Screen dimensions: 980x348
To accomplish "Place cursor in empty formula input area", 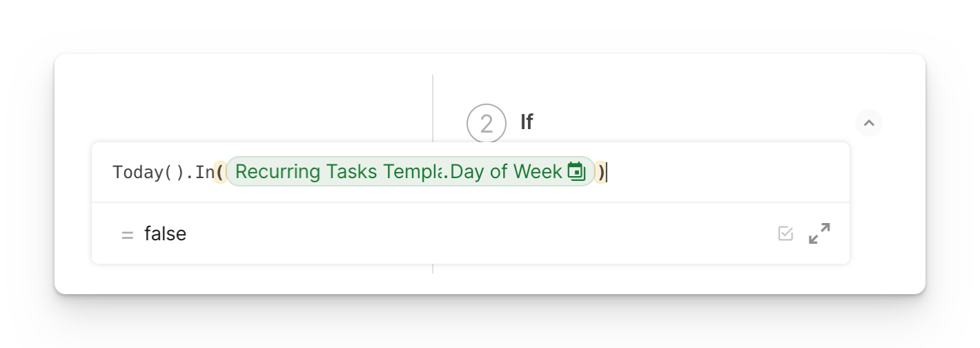I will (x=725, y=172).
